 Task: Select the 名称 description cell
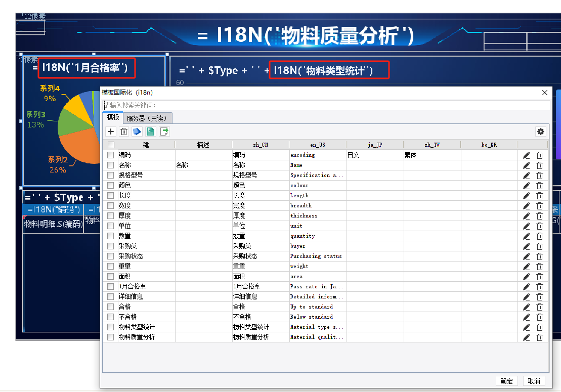tap(203, 165)
